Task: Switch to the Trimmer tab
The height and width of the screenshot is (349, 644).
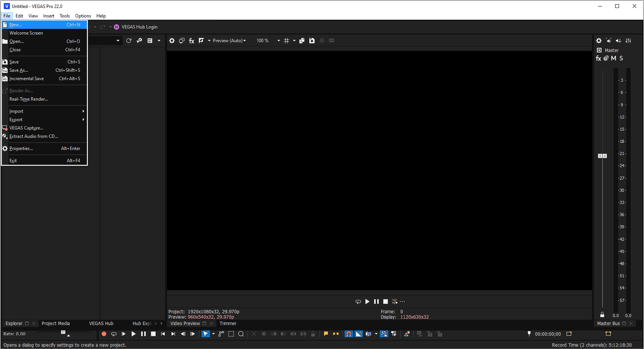Action: pyautogui.click(x=228, y=324)
